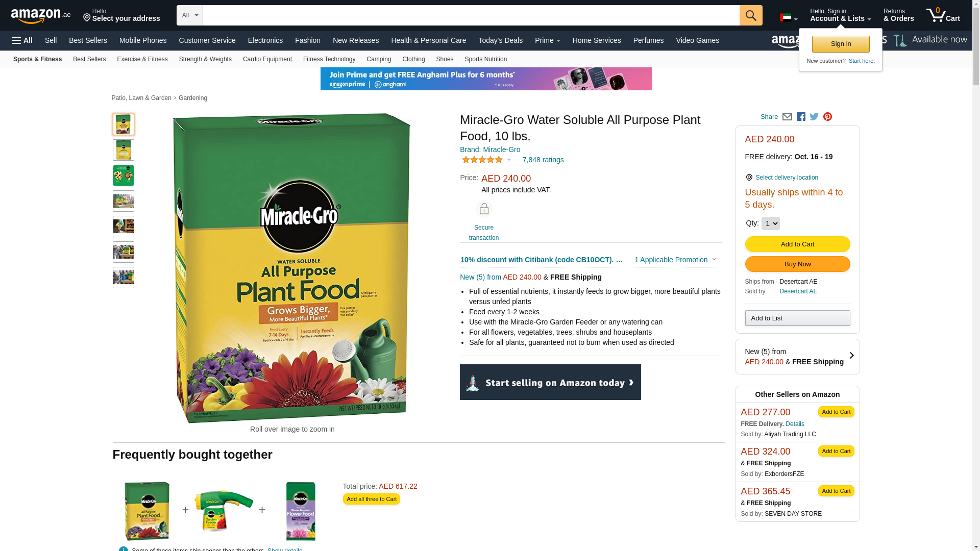Share product via email icon

(787, 117)
